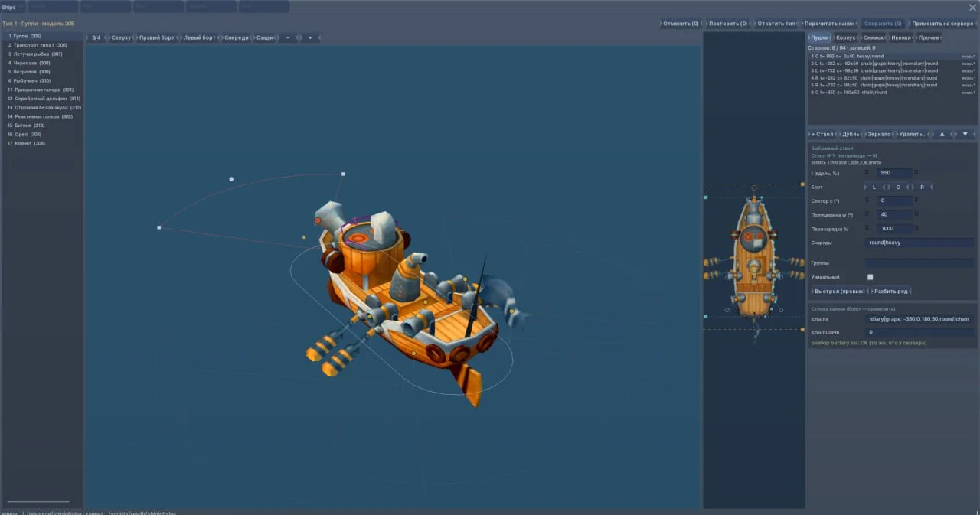Focus the Полуширина w field
This screenshot has width=980, height=515.
tap(895, 214)
